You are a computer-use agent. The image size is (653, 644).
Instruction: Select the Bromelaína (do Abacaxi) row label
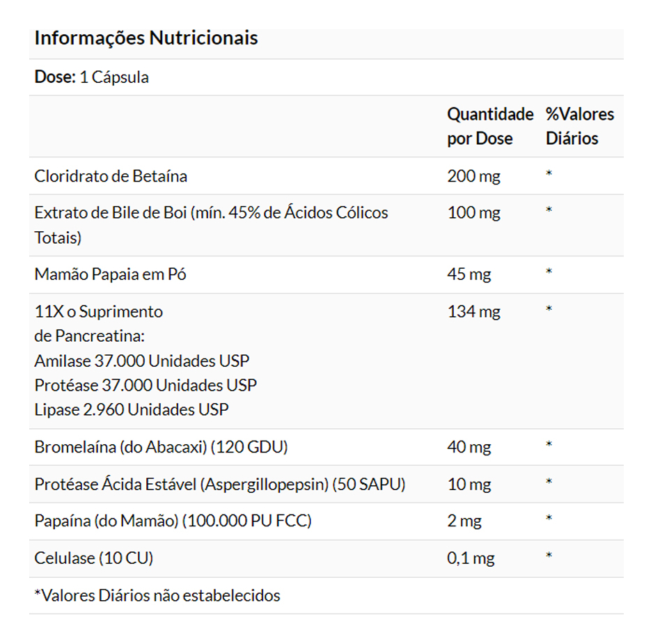tap(161, 447)
